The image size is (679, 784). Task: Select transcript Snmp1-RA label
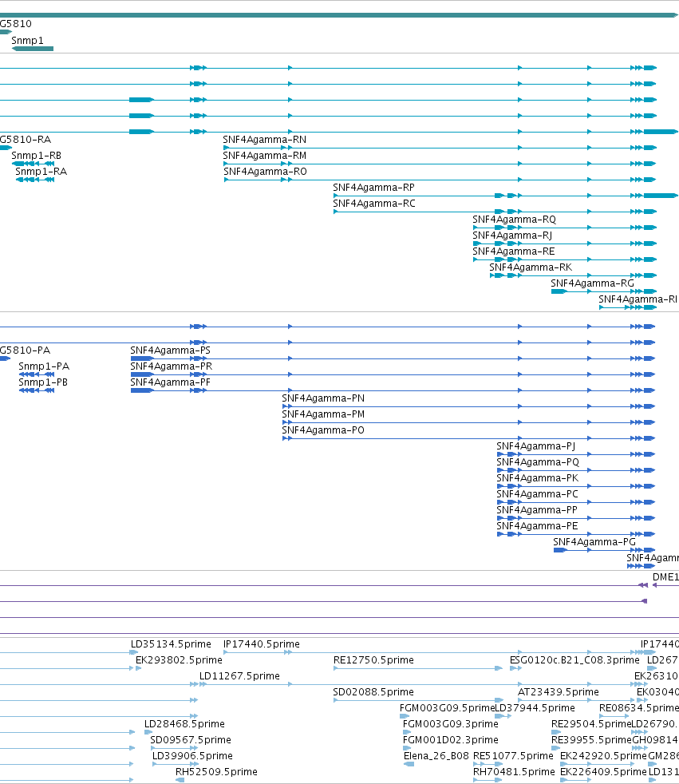(41, 172)
